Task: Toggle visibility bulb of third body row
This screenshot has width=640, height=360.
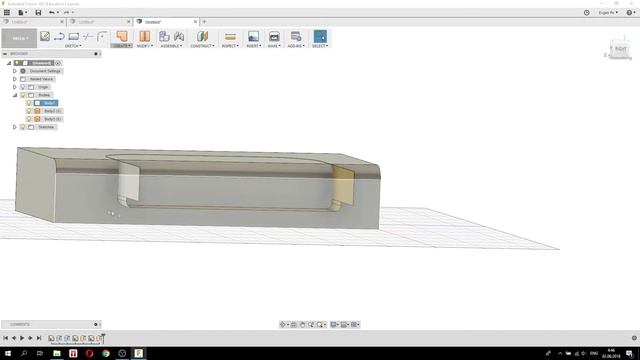Action: pos(29,119)
